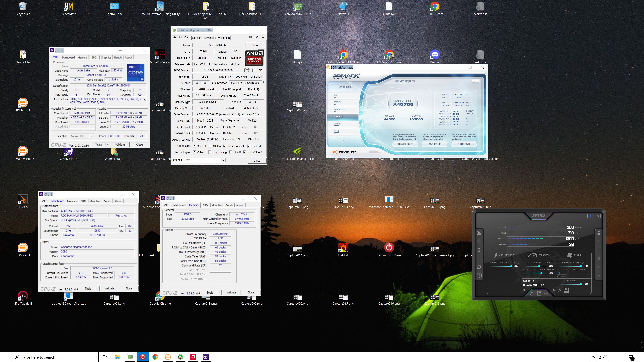The image size is (644, 362).
Task: Click the Afterburner information icon
Action: pos(479,250)
